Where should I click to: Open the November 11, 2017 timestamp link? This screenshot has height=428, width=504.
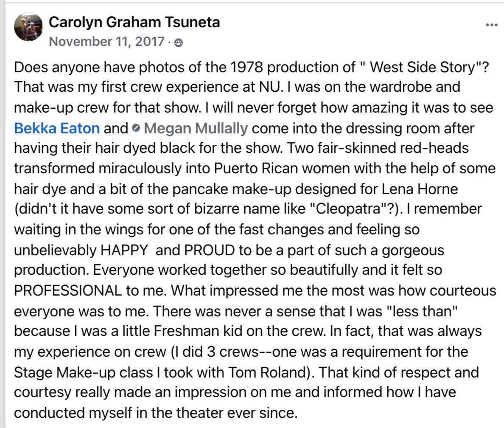pyautogui.click(x=107, y=42)
